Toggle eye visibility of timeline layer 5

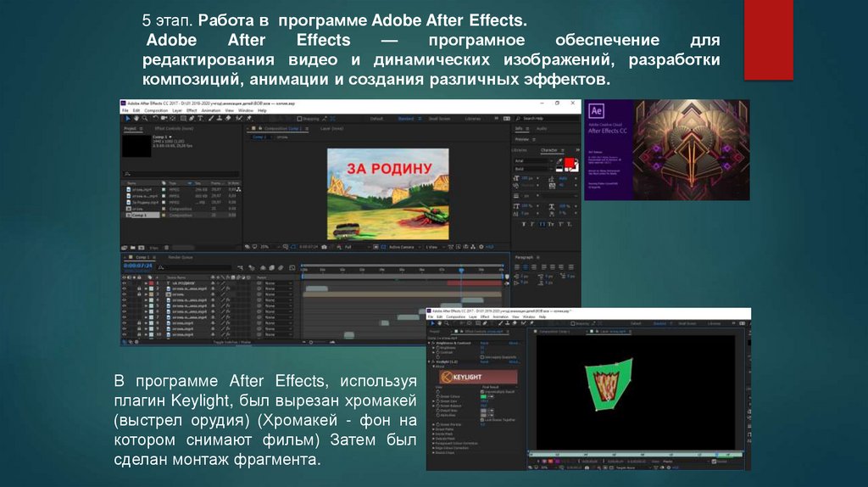124,305
